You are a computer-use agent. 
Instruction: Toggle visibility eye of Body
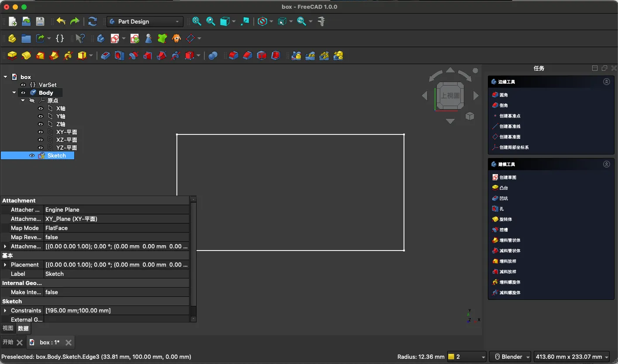[23, 93]
